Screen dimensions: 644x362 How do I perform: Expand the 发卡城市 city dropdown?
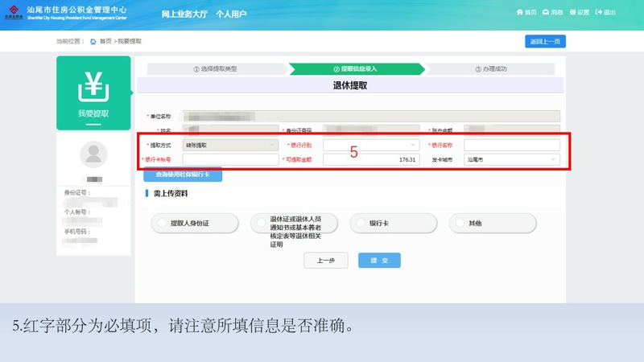511,159
